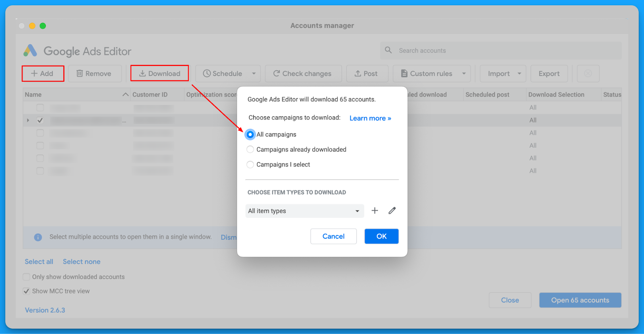Select the All campaigns radio button
This screenshot has width=644, height=334.
point(250,134)
